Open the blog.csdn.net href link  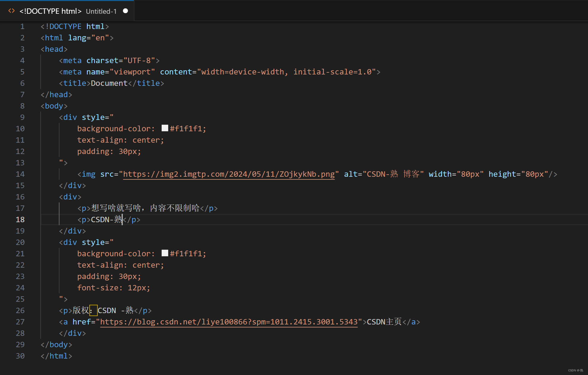[229, 322]
